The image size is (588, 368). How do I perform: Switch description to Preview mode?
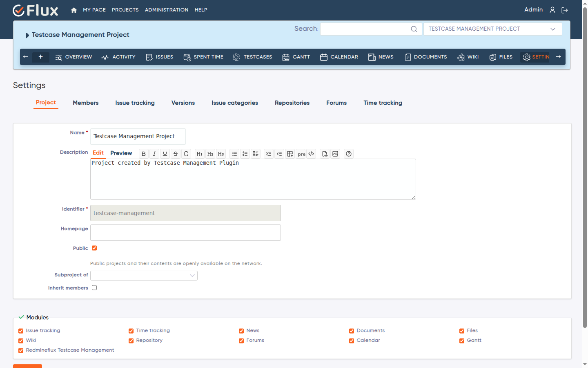tap(121, 153)
